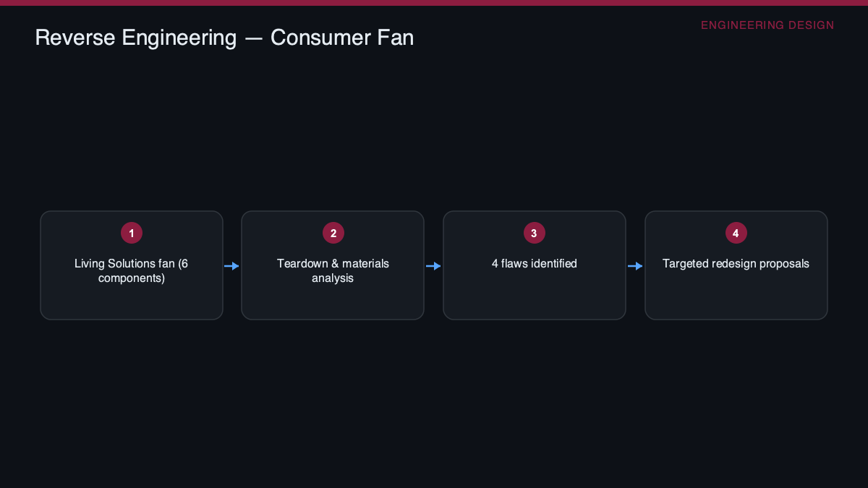Click "Reverse Engineering" words in slide title

136,38
